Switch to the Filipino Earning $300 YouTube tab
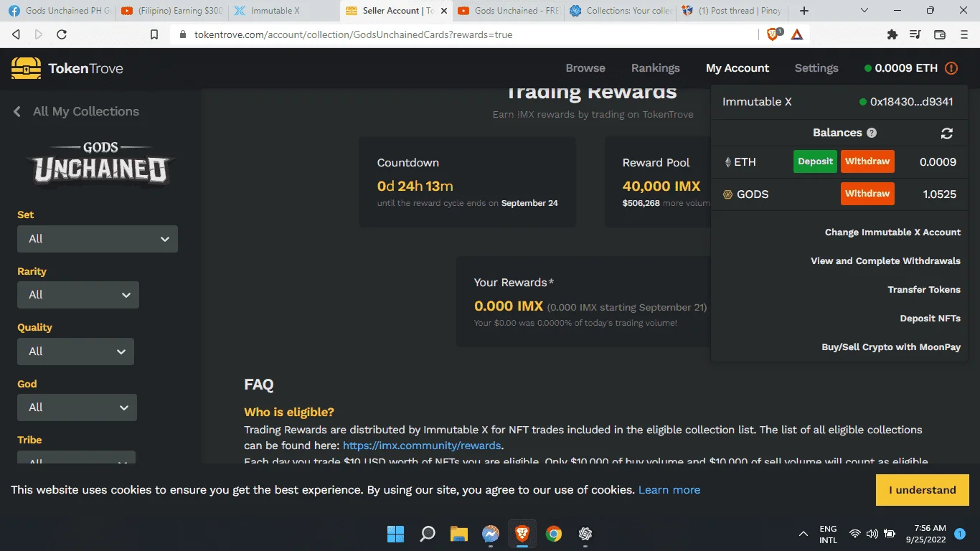The image size is (980, 551). click(171, 11)
